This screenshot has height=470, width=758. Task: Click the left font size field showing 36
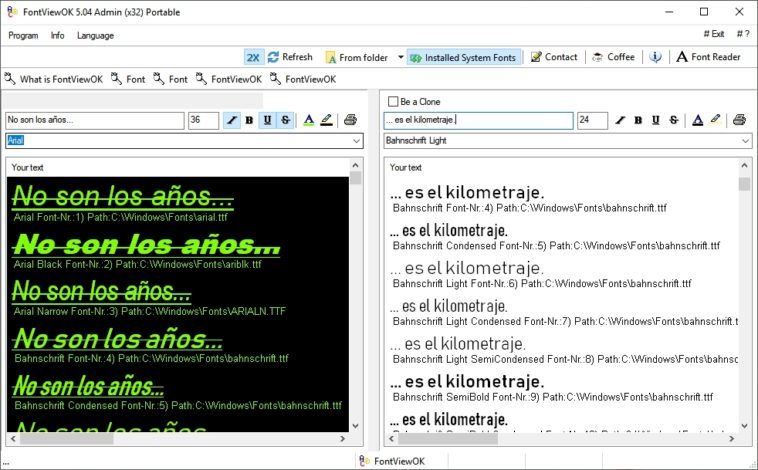click(203, 120)
